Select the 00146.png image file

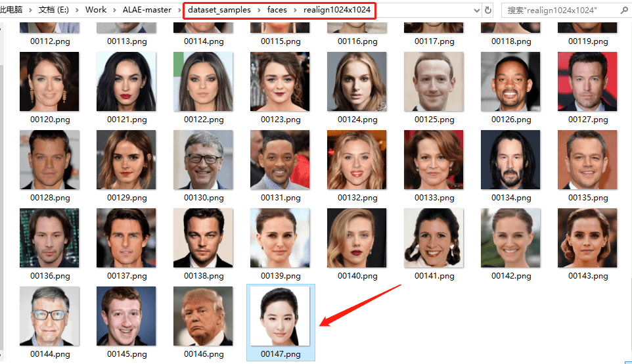coord(204,323)
